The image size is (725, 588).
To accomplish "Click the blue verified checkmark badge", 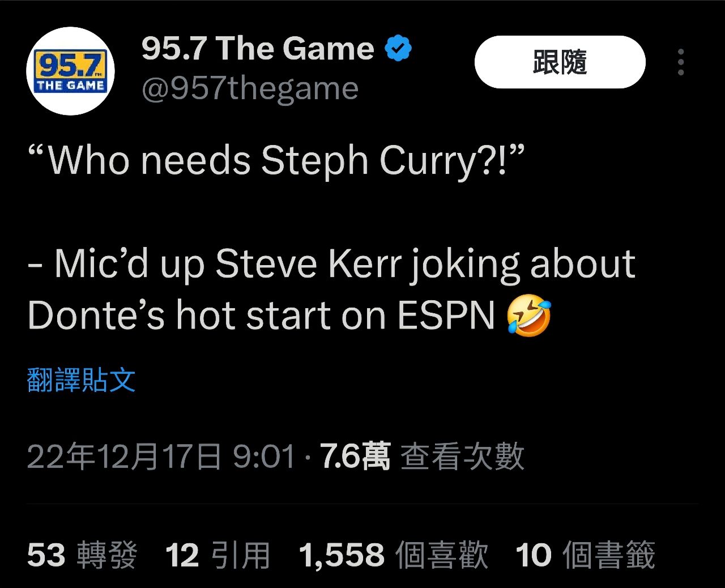I will 398,48.
